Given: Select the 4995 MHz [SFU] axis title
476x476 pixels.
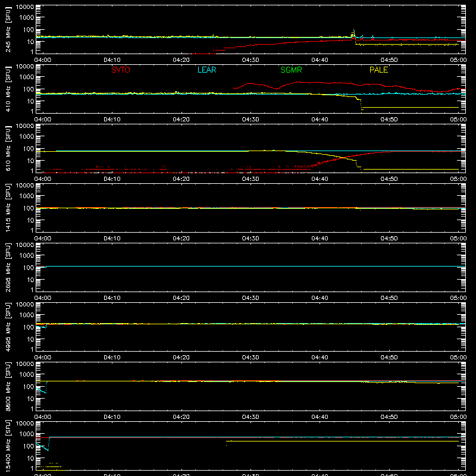Looking at the screenshot, I should pos(8,327).
